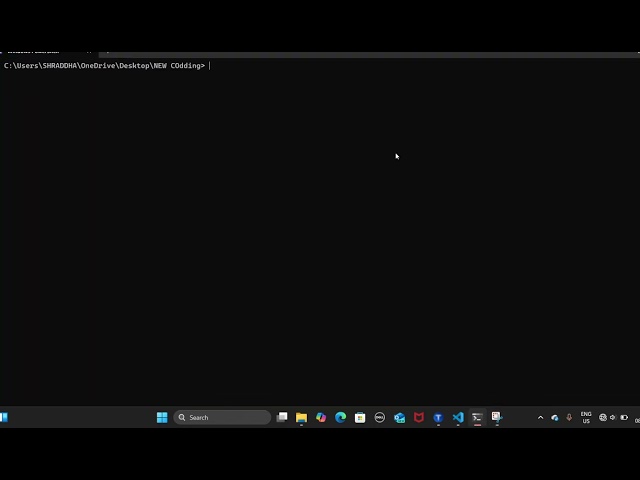Click the microphone tray icon
Screen dimensions: 640x480
[569, 417]
